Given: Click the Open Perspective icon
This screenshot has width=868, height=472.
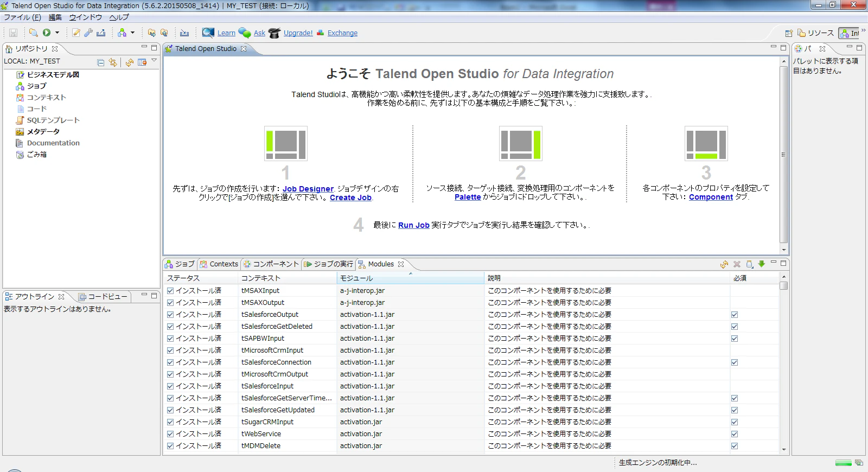Looking at the screenshot, I should pyautogui.click(x=789, y=33).
